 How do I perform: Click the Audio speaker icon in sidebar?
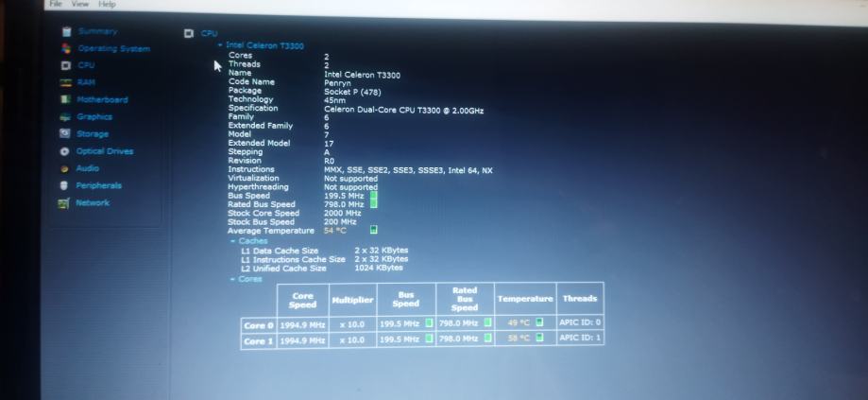point(65,168)
